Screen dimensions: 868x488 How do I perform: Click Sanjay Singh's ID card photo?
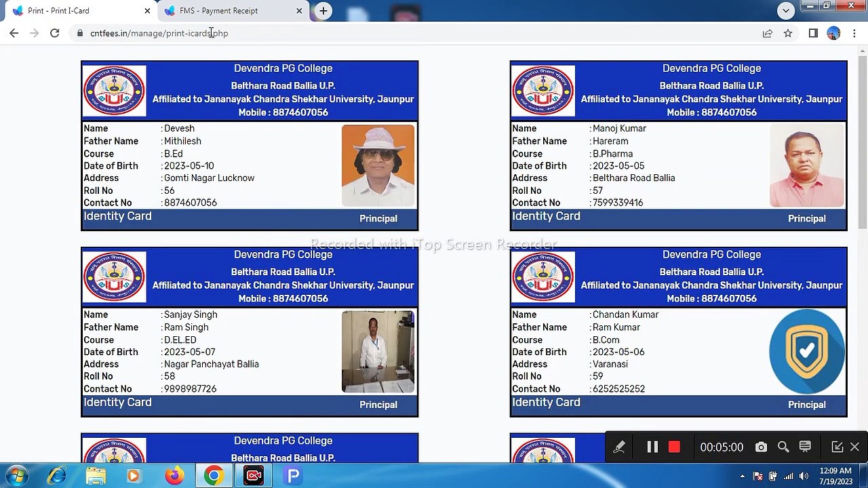point(378,352)
